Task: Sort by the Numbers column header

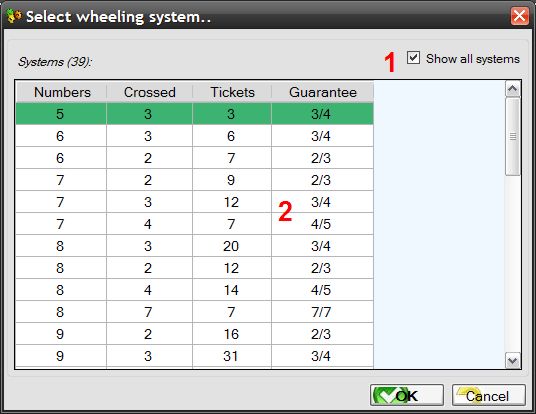Action: pyautogui.click(x=62, y=92)
